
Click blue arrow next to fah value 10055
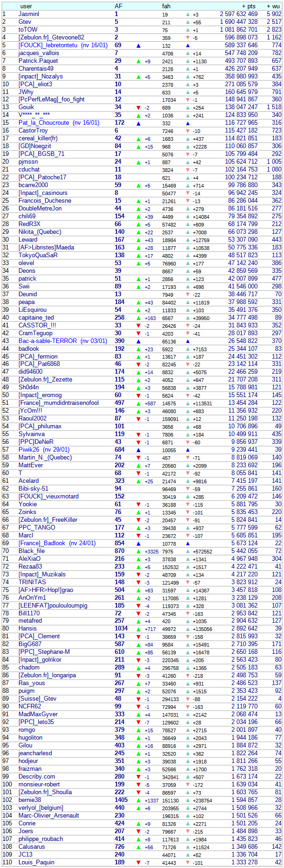[x=188, y=450]
